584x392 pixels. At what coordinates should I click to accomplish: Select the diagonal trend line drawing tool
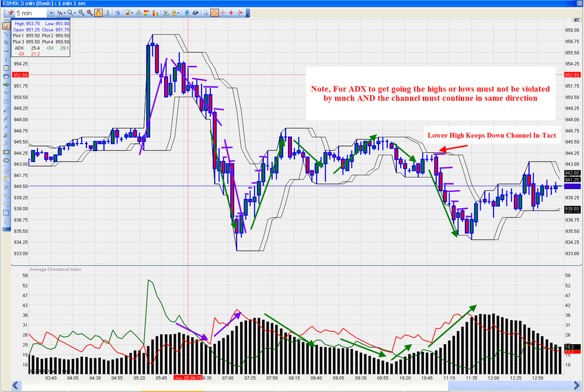tap(6, 34)
